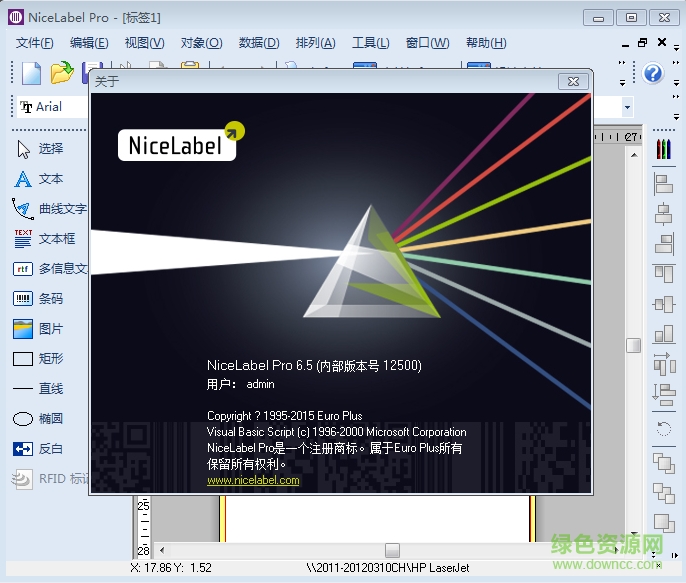Open the help question mark icon

(x=653, y=73)
